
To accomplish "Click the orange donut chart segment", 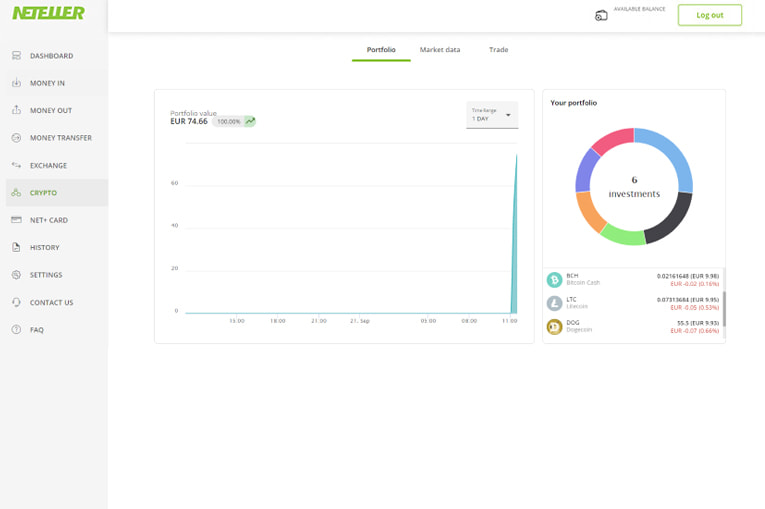I will (x=588, y=212).
